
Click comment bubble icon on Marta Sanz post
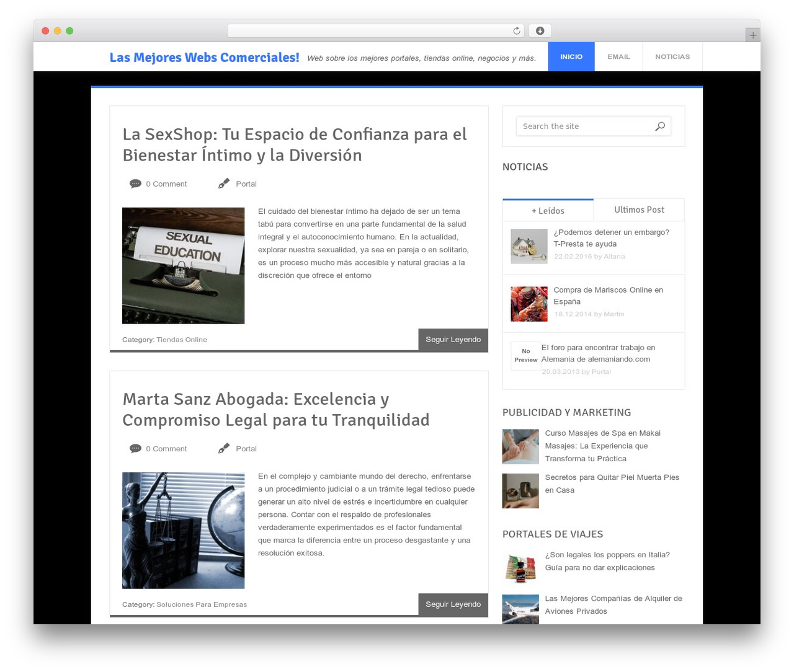[x=135, y=448]
